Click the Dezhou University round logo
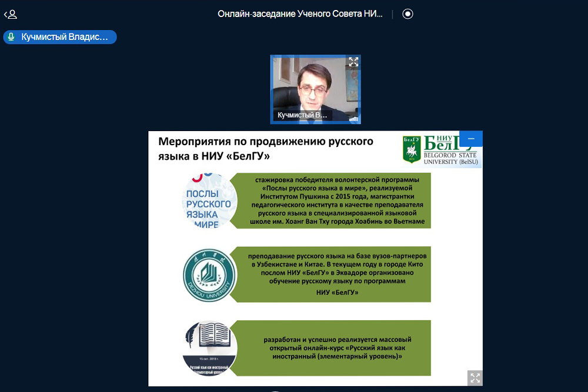This screenshot has height=392, width=588. pos(209,276)
